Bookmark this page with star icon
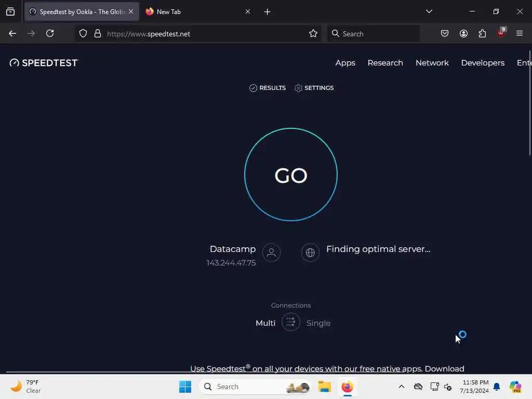Viewport: 532px width, 399px height. pyautogui.click(x=313, y=34)
